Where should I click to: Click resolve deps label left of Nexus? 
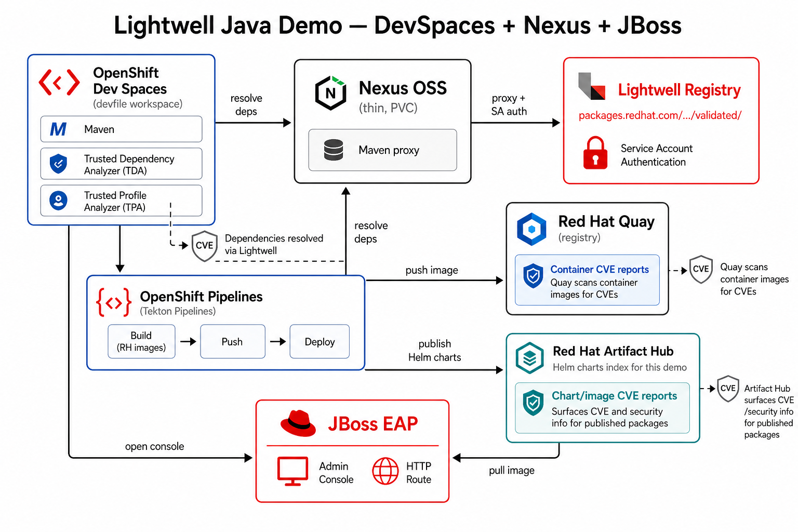tap(246, 105)
